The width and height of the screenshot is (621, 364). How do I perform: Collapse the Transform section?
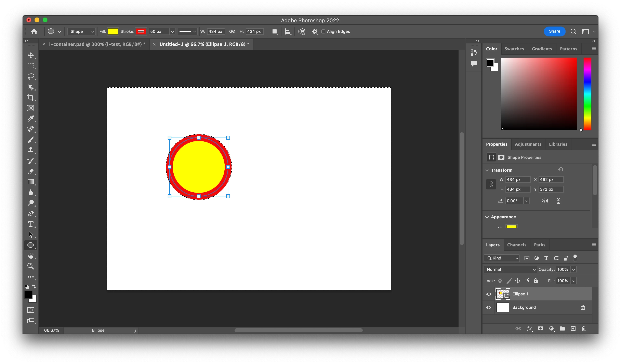coord(487,170)
